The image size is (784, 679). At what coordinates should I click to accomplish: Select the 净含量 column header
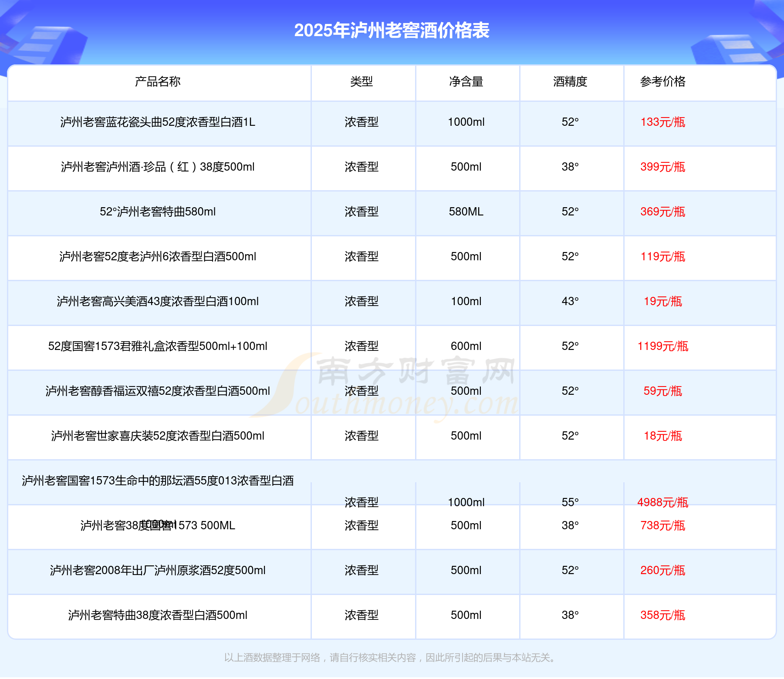click(466, 81)
